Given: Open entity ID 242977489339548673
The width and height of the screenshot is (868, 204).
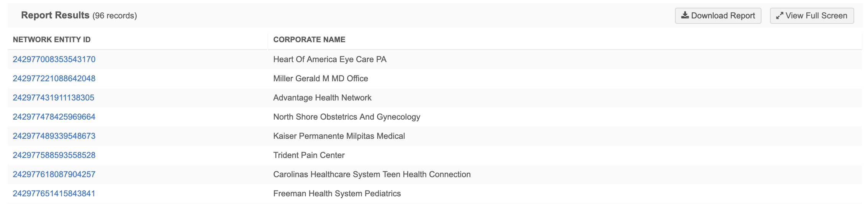Looking at the screenshot, I should 54,136.
